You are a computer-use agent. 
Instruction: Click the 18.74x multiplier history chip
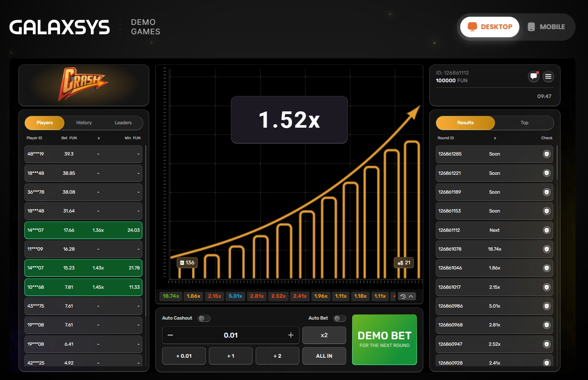[171, 296]
